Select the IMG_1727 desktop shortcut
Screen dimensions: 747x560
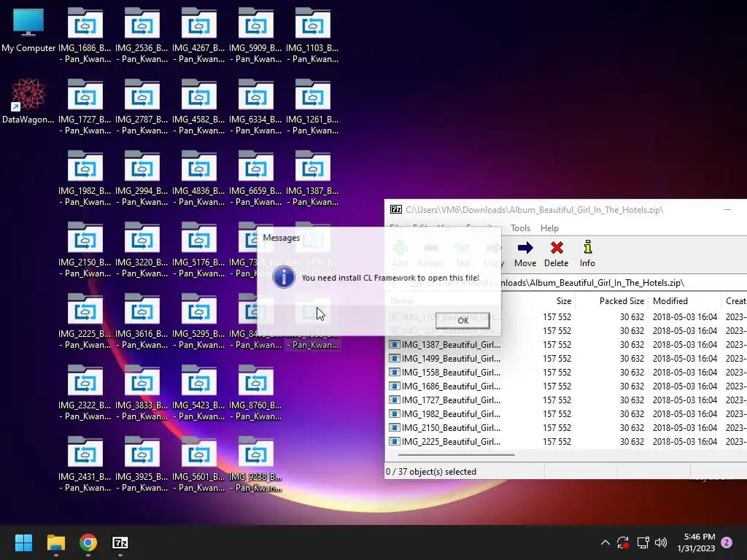pyautogui.click(x=85, y=107)
